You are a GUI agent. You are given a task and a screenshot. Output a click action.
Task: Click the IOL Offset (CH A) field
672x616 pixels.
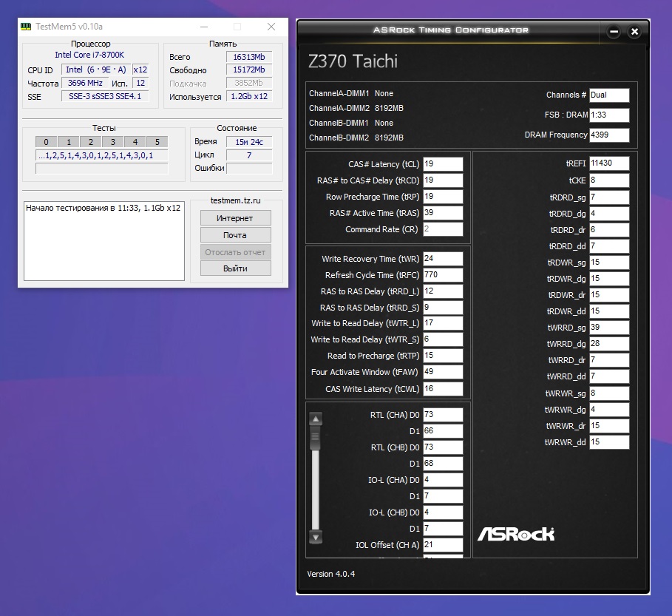coord(443,545)
